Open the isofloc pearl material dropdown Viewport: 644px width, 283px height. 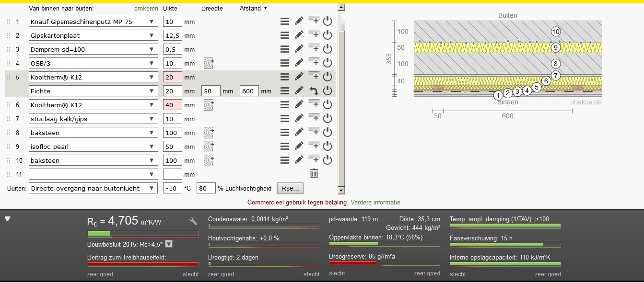coord(94,147)
